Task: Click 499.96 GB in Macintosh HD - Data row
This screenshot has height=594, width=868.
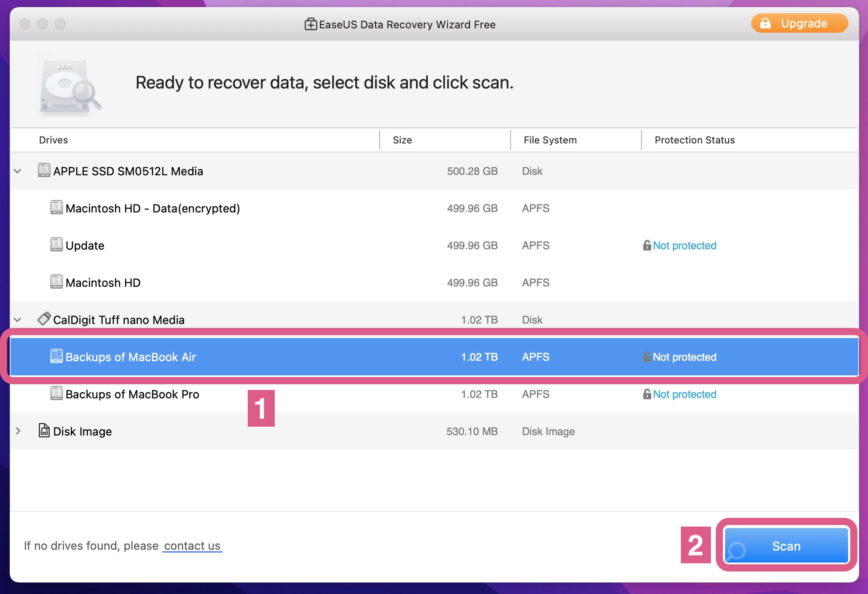Action: 472,208
